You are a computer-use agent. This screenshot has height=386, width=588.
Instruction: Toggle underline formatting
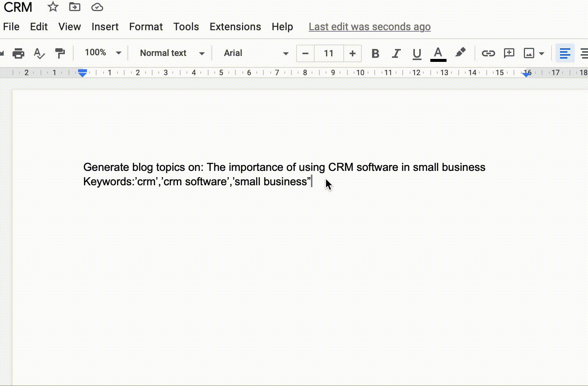[x=417, y=54]
